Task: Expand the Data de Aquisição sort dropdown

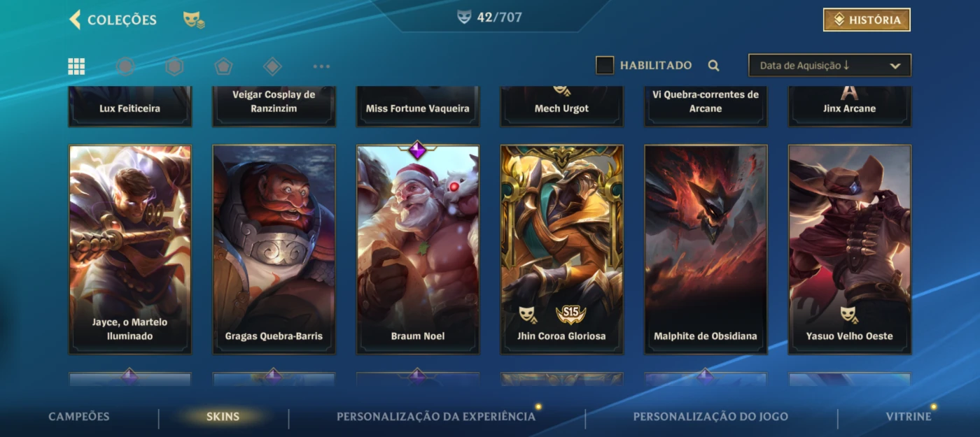Action: (829, 66)
